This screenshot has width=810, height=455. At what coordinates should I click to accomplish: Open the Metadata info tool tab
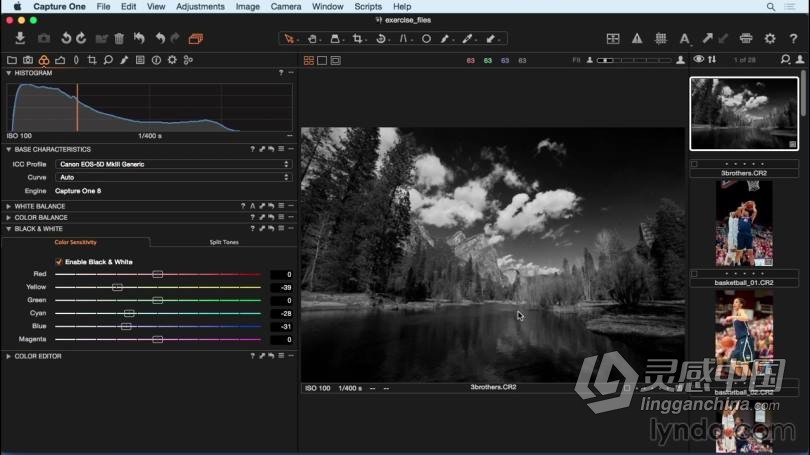click(x=156, y=60)
